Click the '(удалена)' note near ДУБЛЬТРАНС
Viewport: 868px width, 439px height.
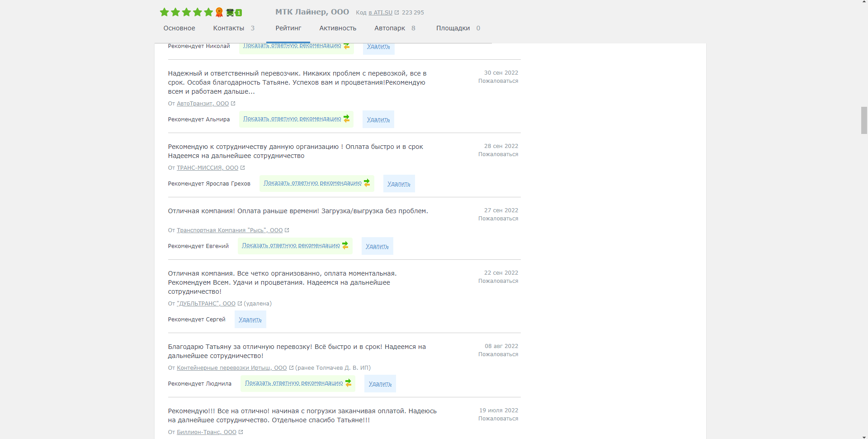pos(258,304)
